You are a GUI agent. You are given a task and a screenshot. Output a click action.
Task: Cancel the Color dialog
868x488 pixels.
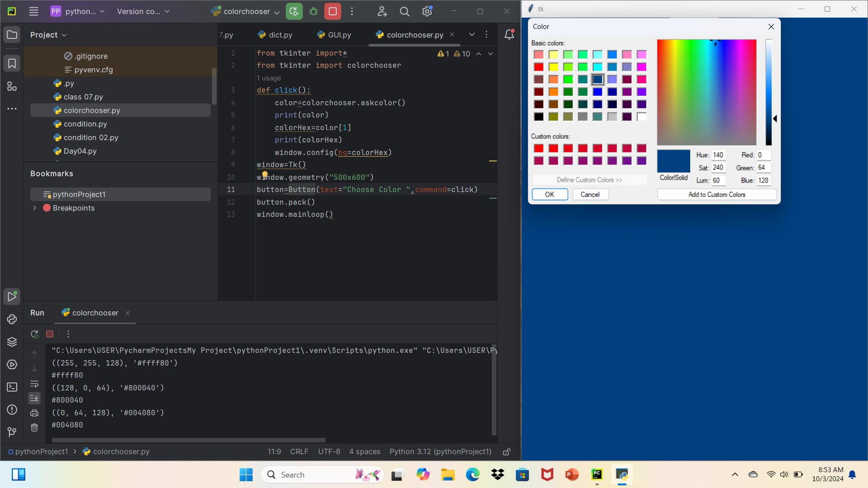tap(590, 194)
